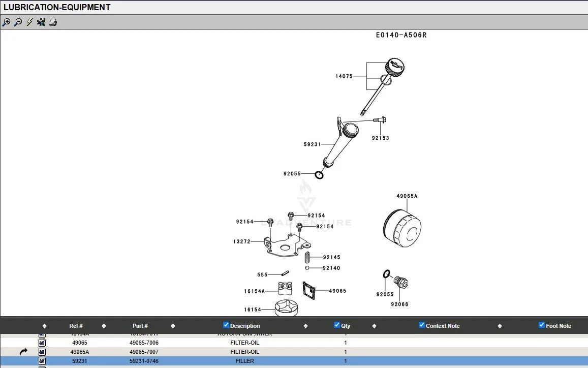Sort by Ref # using its sort arrows
Viewport: 588px width, 368px height.
point(104,326)
